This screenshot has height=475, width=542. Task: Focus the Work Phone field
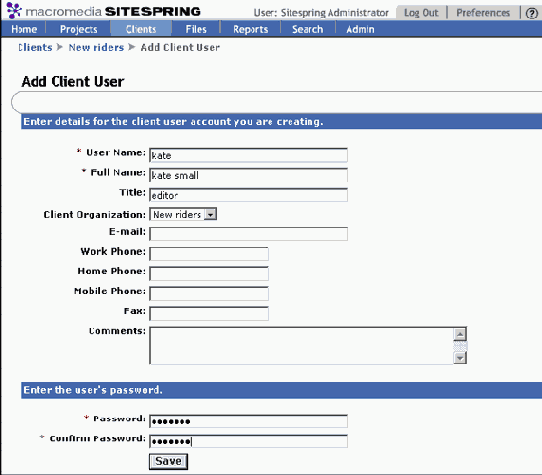209,254
